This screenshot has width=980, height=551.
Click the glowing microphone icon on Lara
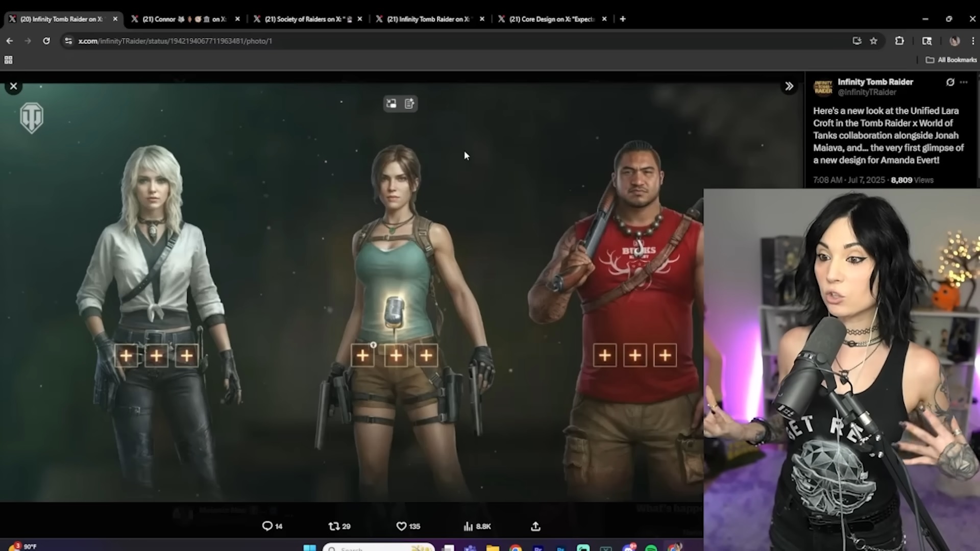pos(394,312)
